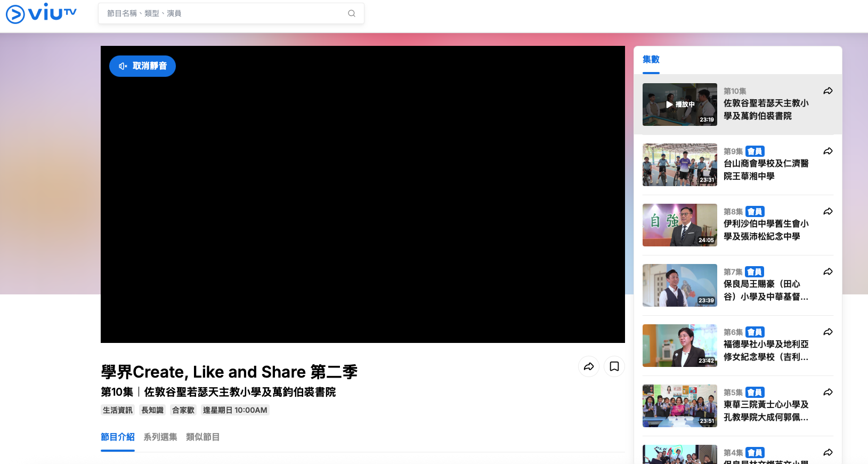Open the 集數 episodes tab
Screen dimensions: 868x464
click(x=651, y=60)
